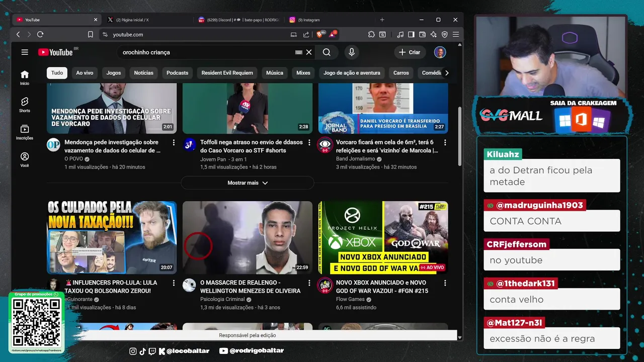The width and height of the screenshot is (644, 362).
Task: Open the music note playlist icon
Action: tap(400, 35)
